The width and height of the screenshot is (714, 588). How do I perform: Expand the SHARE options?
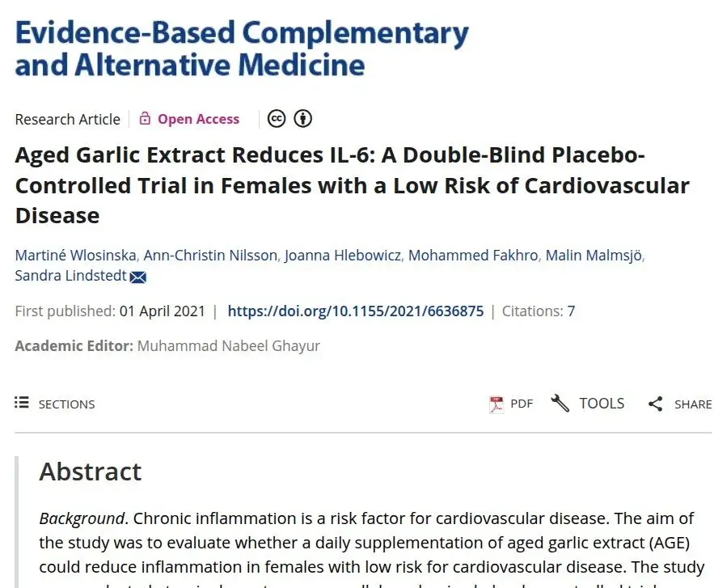[680, 404]
